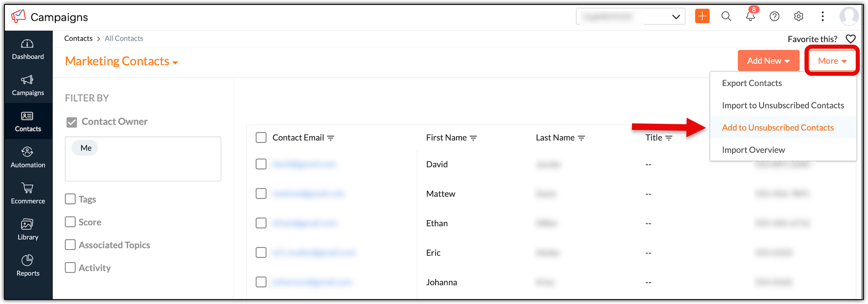868x304 pixels.
Task: Open the settings gear icon
Action: point(798,16)
